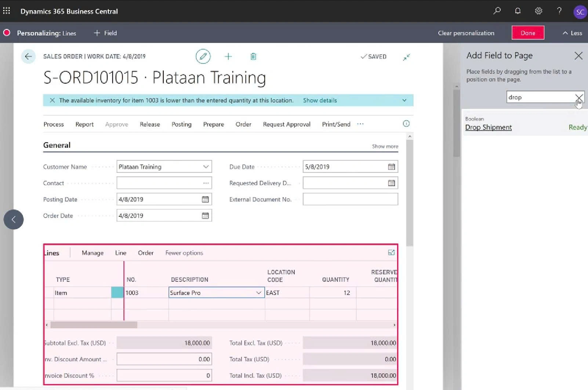Open the Description dropdown for Surface Pro
Image resolution: width=588 pixels, height=390 pixels.
(x=259, y=292)
